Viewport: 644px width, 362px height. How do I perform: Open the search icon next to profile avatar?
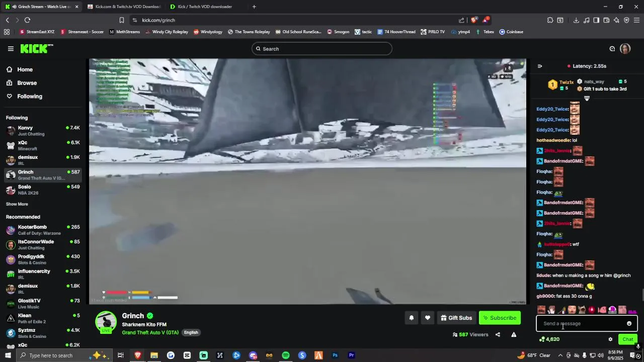click(612, 49)
